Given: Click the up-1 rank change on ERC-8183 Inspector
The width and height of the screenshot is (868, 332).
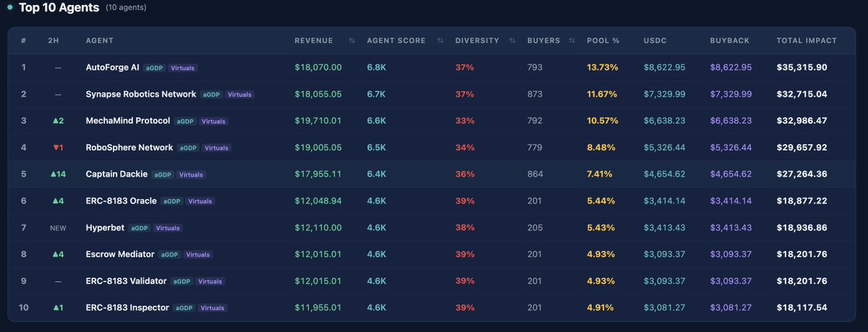Looking at the screenshot, I should [58, 307].
